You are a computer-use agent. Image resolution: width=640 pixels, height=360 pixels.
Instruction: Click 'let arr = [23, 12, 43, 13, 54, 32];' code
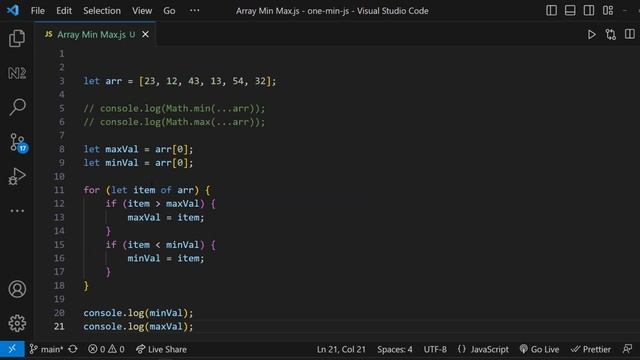click(x=180, y=81)
